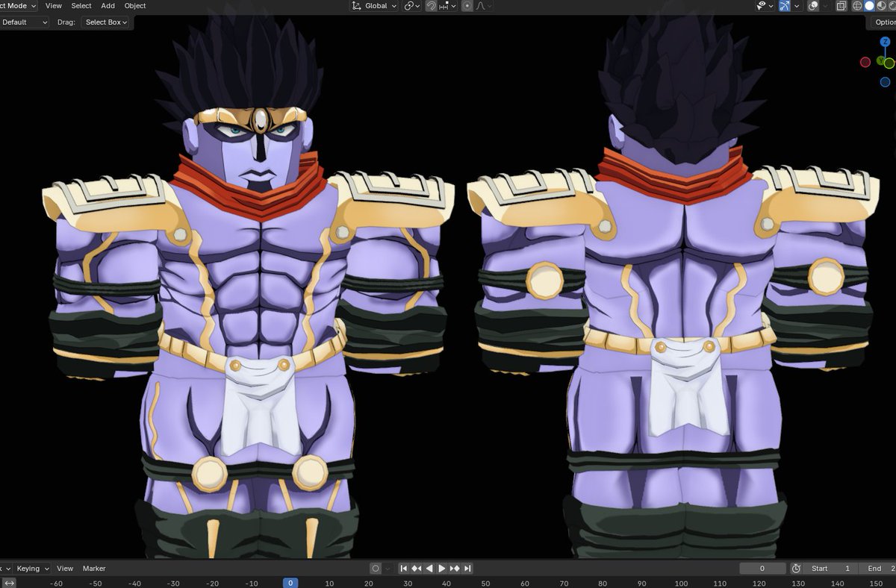The height and width of the screenshot is (588, 896).
Task: Switch to wireframe viewport shading
Action: tap(857, 6)
